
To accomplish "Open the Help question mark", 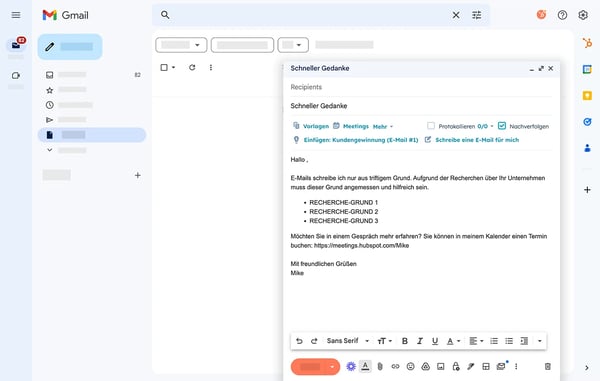I will [562, 15].
